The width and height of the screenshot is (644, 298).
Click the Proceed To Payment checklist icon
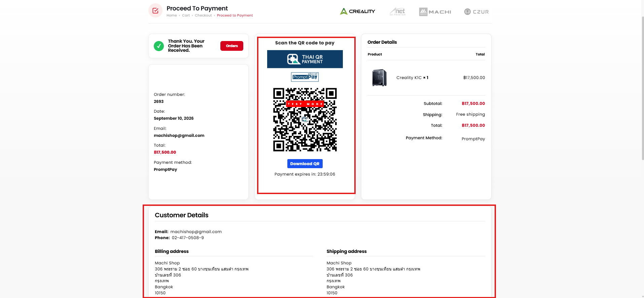coord(155,11)
